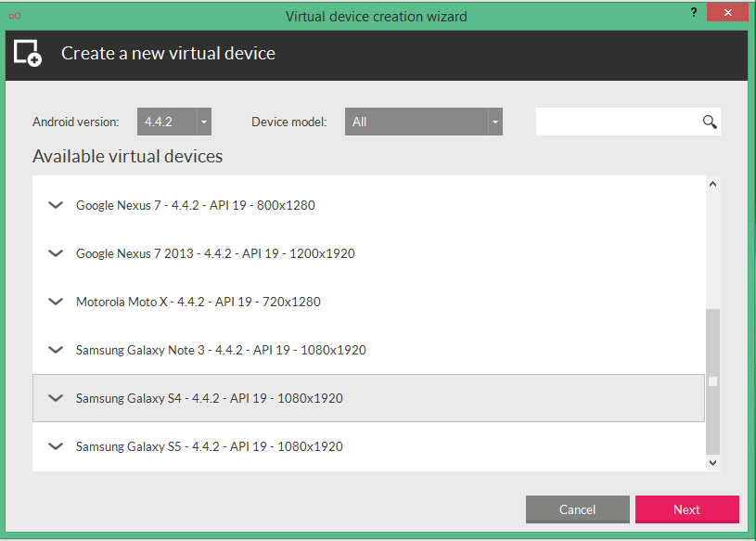Select Motorola Moto X - 720x1280 device
756x541 pixels.
coord(368,302)
